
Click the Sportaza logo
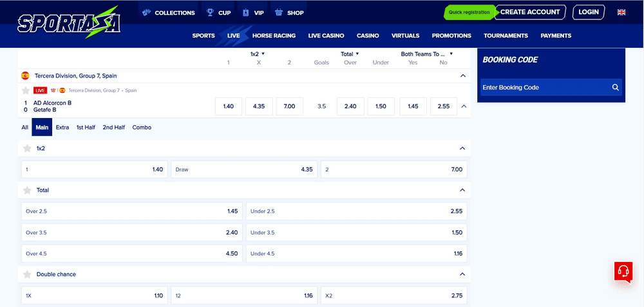click(69, 23)
